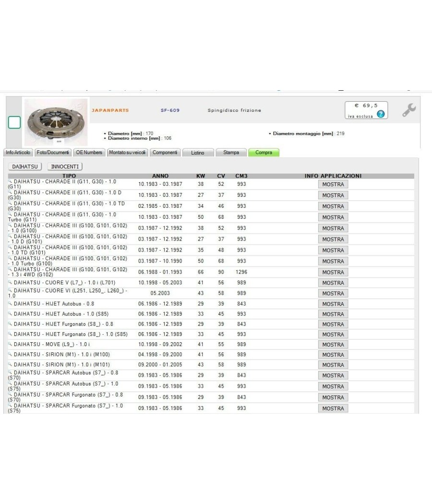This screenshot has width=432, height=504.
Task: Click magnifier icon for SPARCAR Furgonato 0.8
Action: tap(10, 395)
